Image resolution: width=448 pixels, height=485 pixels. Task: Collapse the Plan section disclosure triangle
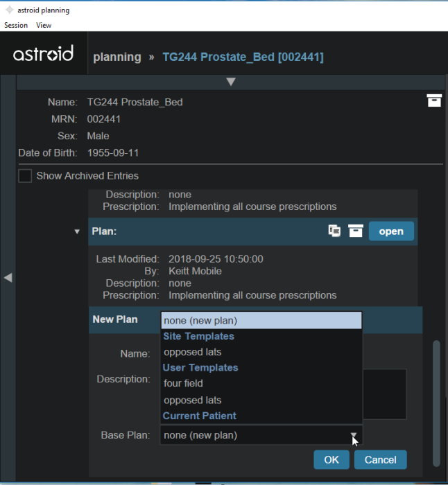point(77,231)
